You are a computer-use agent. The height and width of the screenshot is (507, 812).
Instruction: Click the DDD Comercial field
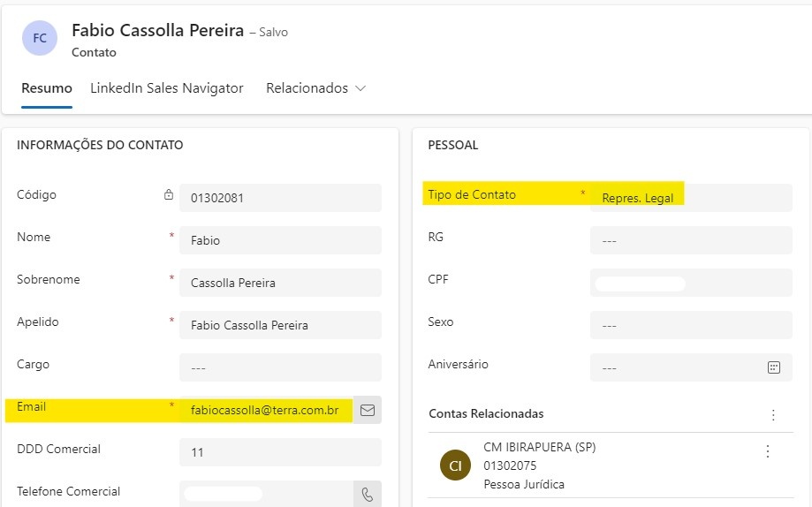click(x=280, y=452)
